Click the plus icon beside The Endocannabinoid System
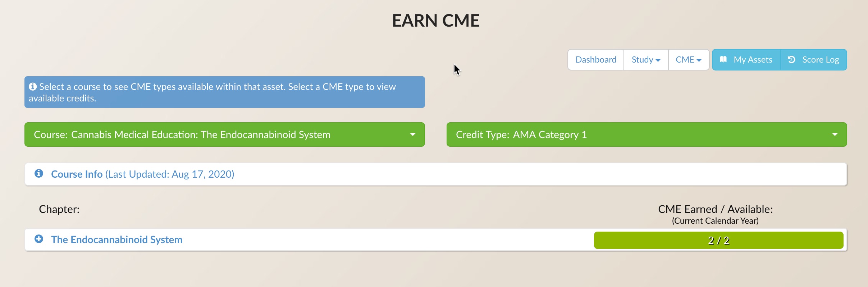 point(39,239)
